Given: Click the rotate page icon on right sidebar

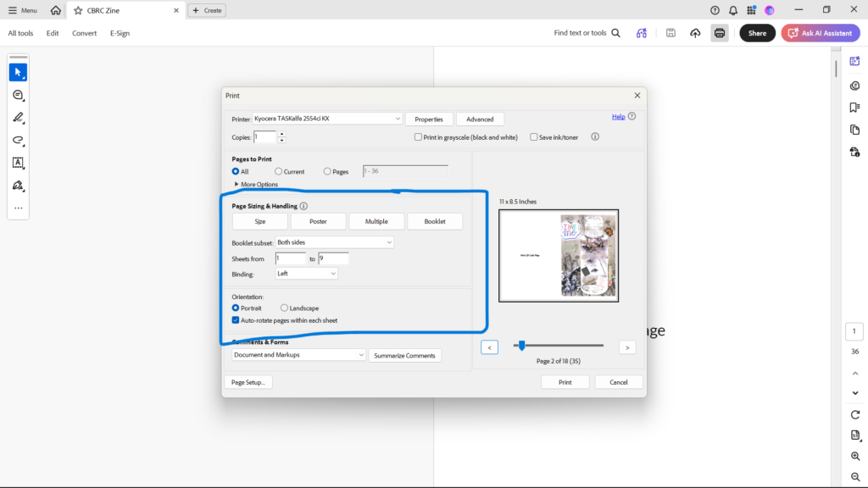Looking at the screenshot, I should click(854, 414).
